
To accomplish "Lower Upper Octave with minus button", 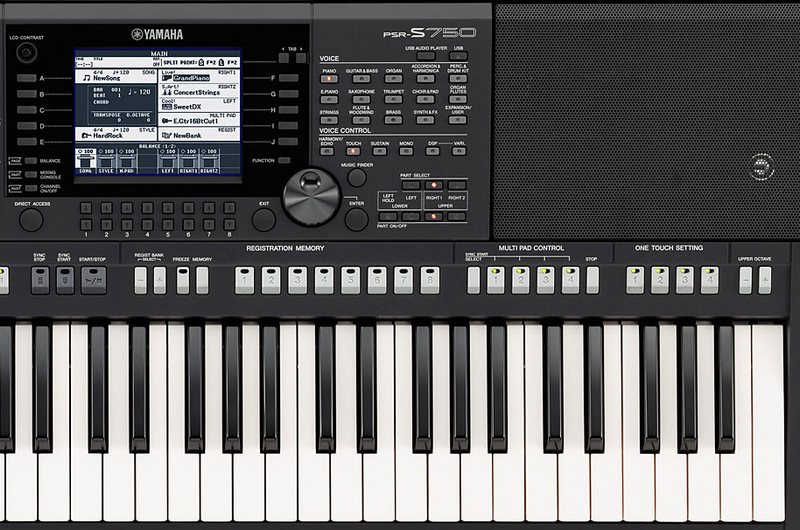I will [x=745, y=280].
